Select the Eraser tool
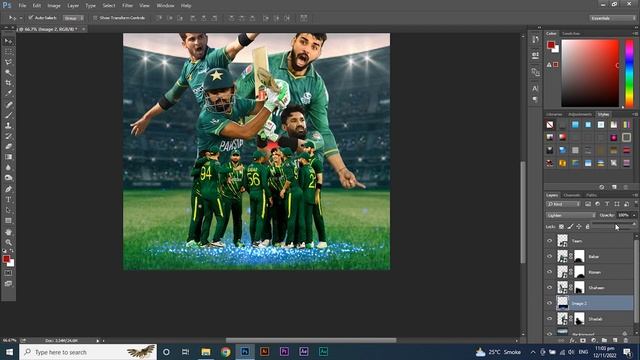640x360 pixels. [x=8, y=147]
